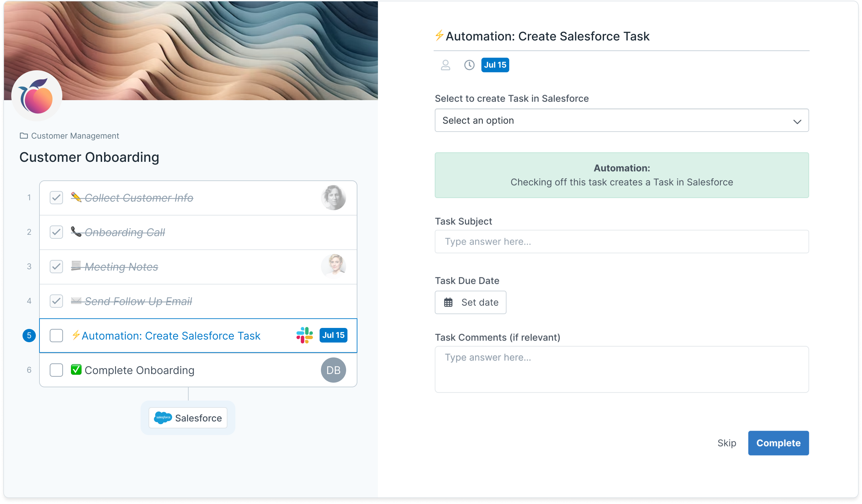Screen dimensions: 862x504
Task: Click the lightning bolt icon in panel title
Action: point(439,35)
